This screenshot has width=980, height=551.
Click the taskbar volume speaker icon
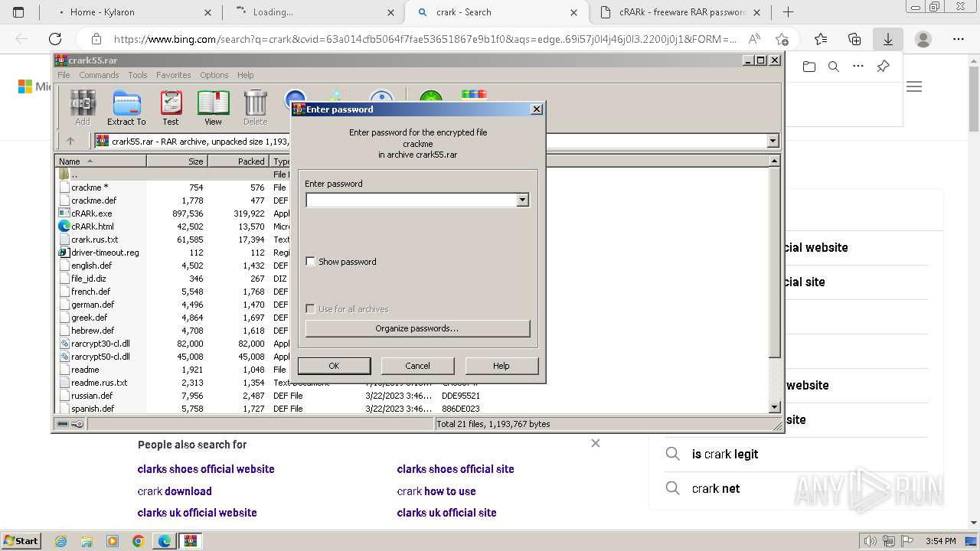pos(869,541)
